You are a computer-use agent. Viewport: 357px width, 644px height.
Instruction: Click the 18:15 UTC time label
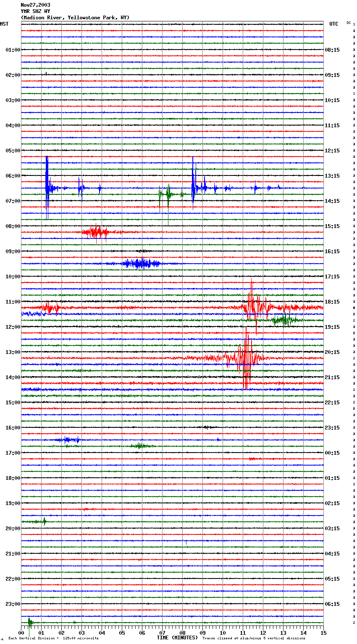[332, 302]
